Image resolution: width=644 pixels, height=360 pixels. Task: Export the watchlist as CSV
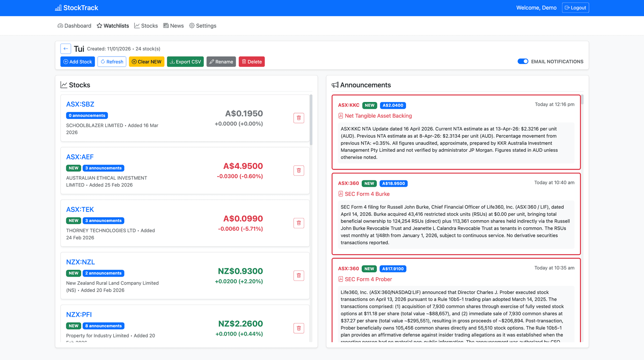pos(185,62)
